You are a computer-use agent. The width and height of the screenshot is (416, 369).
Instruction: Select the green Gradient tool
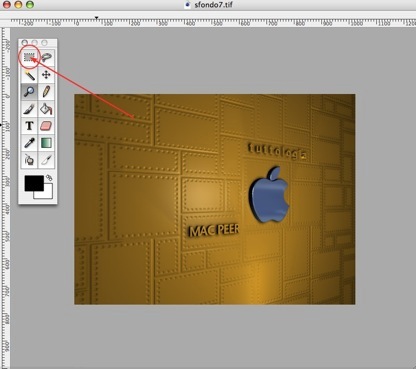[x=46, y=143]
